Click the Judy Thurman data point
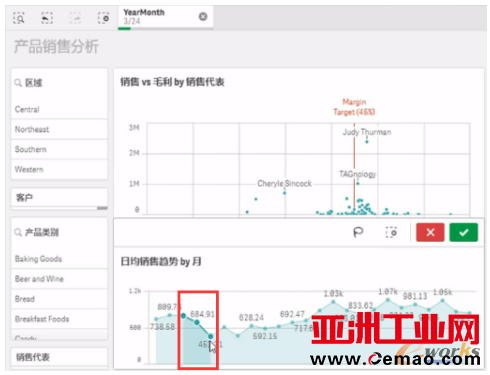Viewport: 490px width, 375px height. (367, 142)
